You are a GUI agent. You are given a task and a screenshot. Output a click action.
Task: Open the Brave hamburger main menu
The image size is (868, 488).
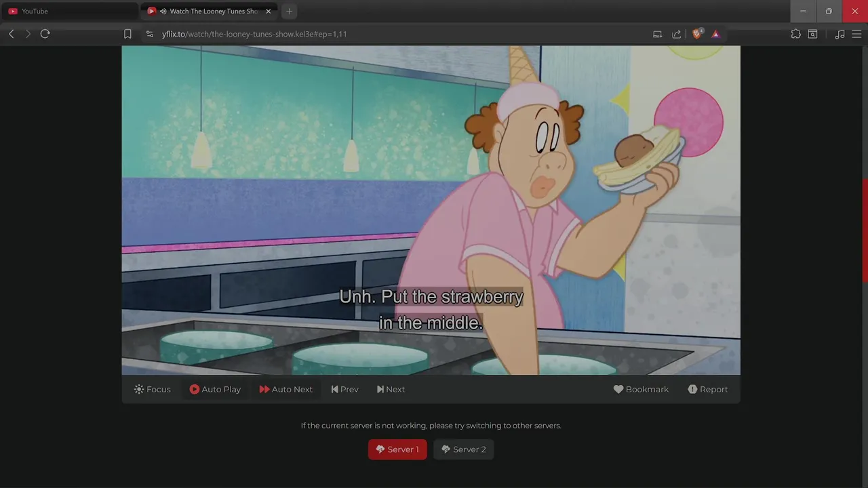click(x=856, y=34)
